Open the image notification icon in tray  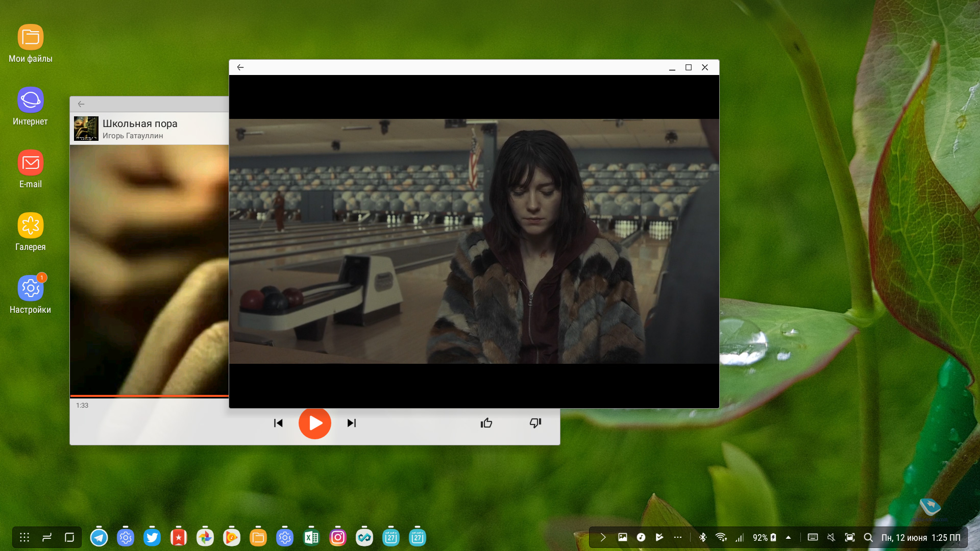point(623,537)
